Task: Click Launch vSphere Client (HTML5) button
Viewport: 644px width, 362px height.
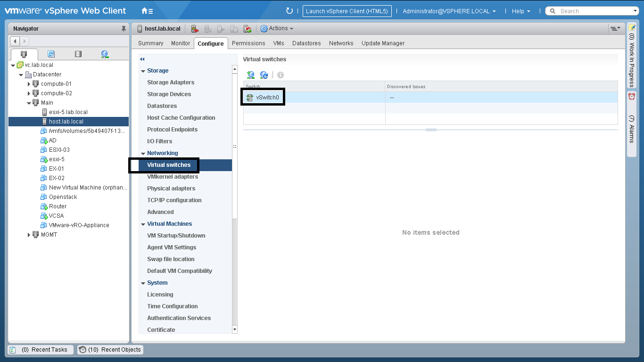Action: [347, 11]
